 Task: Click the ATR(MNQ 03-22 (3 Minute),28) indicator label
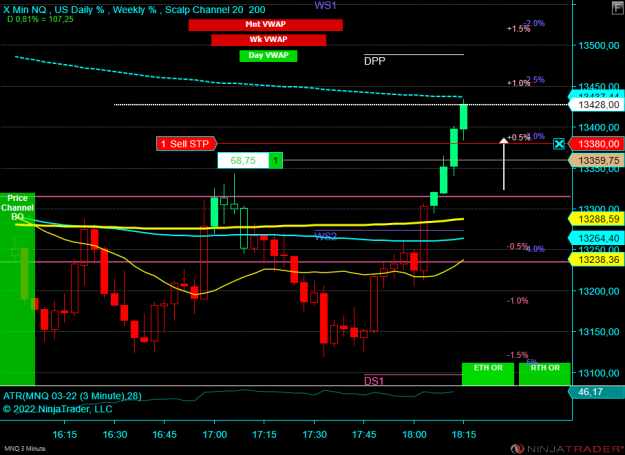tap(72, 396)
